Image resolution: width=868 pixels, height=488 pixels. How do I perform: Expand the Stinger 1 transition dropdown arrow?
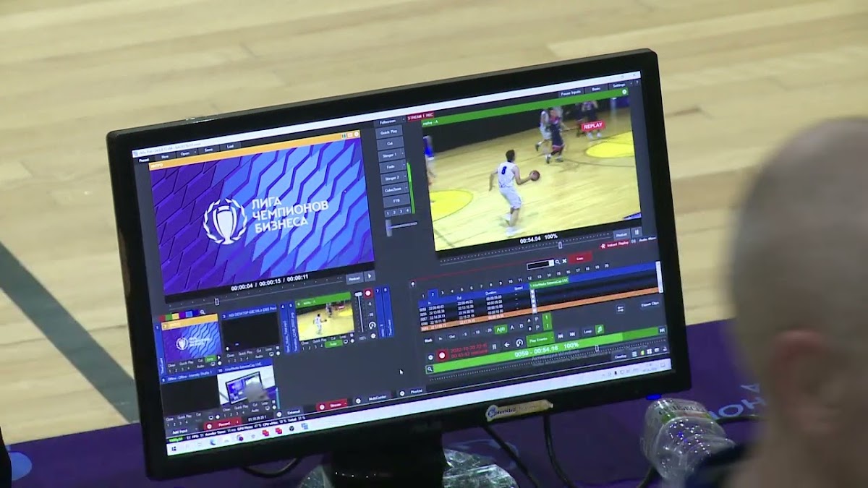(403, 154)
